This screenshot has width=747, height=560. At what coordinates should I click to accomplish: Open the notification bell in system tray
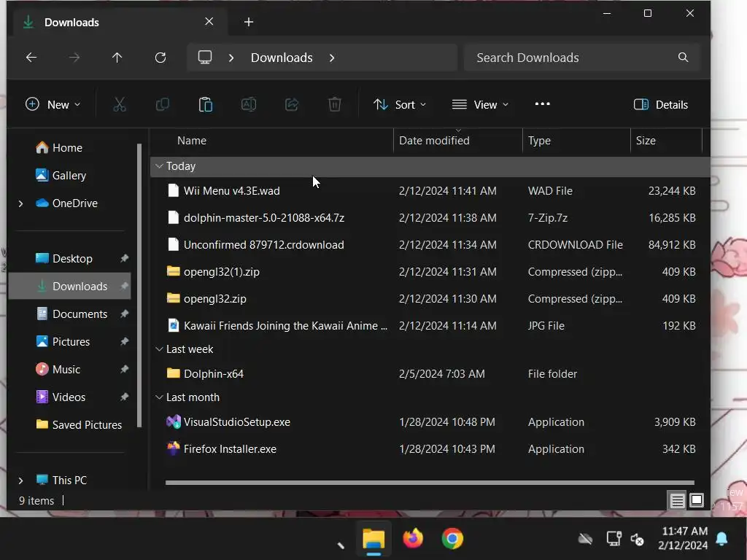pos(721,539)
